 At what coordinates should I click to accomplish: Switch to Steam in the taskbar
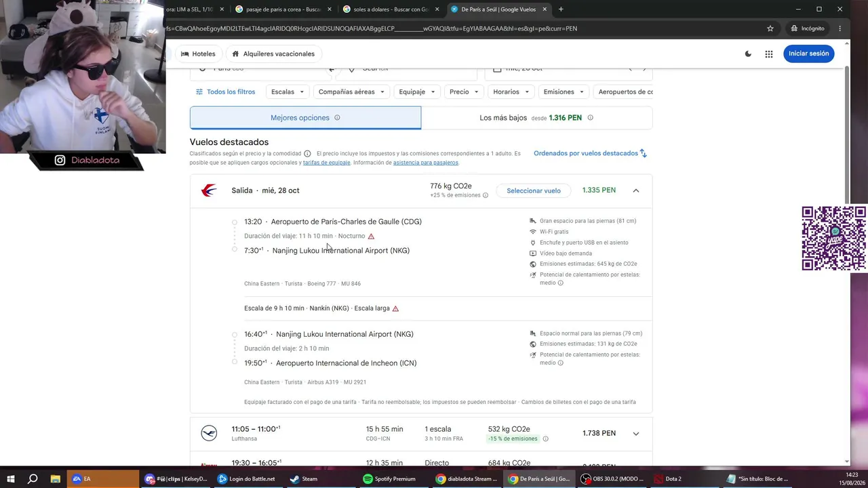click(x=321, y=479)
